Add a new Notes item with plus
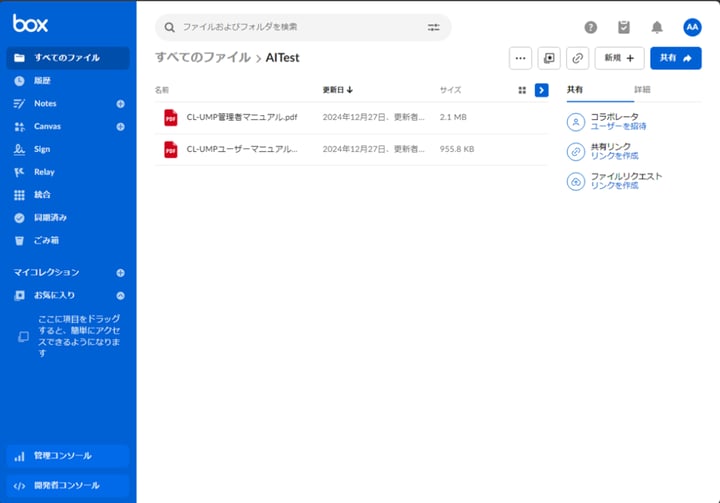This screenshot has height=503, width=720. click(x=120, y=103)
